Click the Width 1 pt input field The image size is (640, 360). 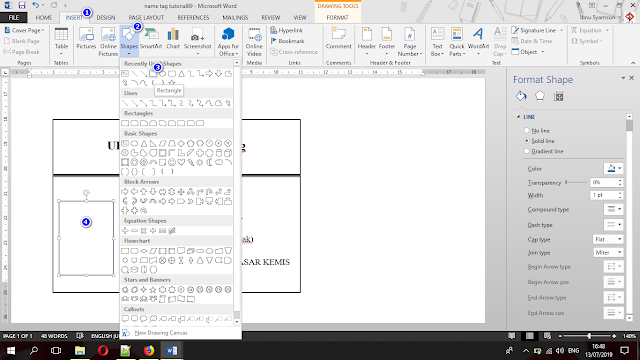[603, 195]
